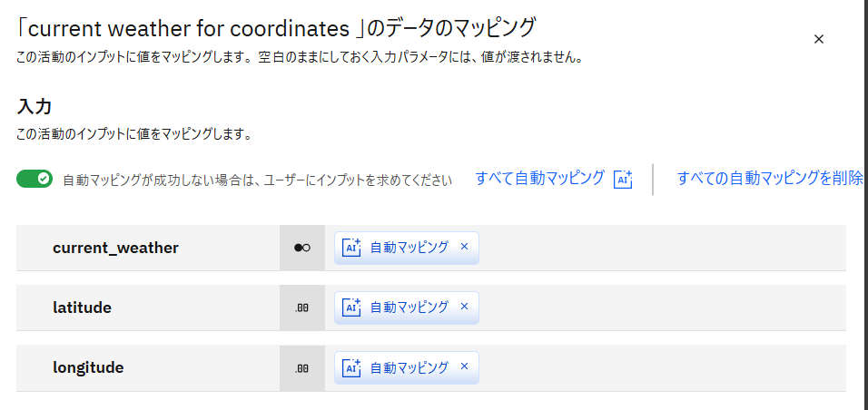868x410 pixels.
Task: Click the すべて自動マッピング link
Action: (x=539, y=179)
